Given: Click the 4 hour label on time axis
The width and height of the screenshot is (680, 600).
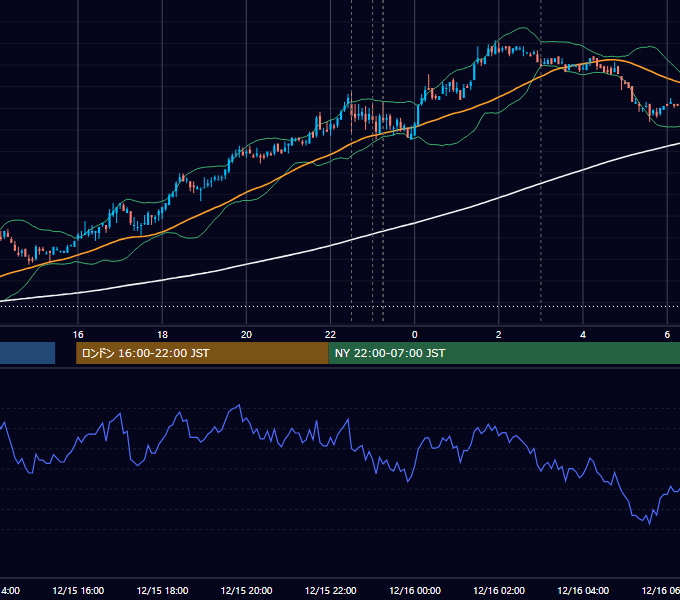Looking at the screenshot, I should [583, 335].
